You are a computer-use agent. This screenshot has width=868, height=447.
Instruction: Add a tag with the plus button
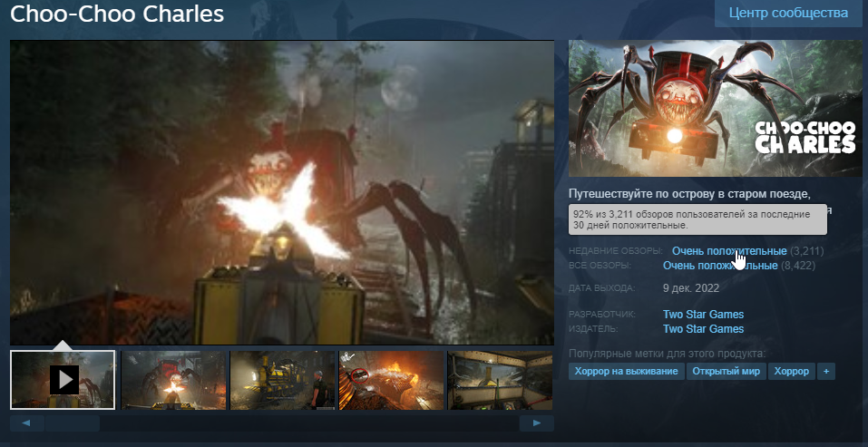pos(826,371)
